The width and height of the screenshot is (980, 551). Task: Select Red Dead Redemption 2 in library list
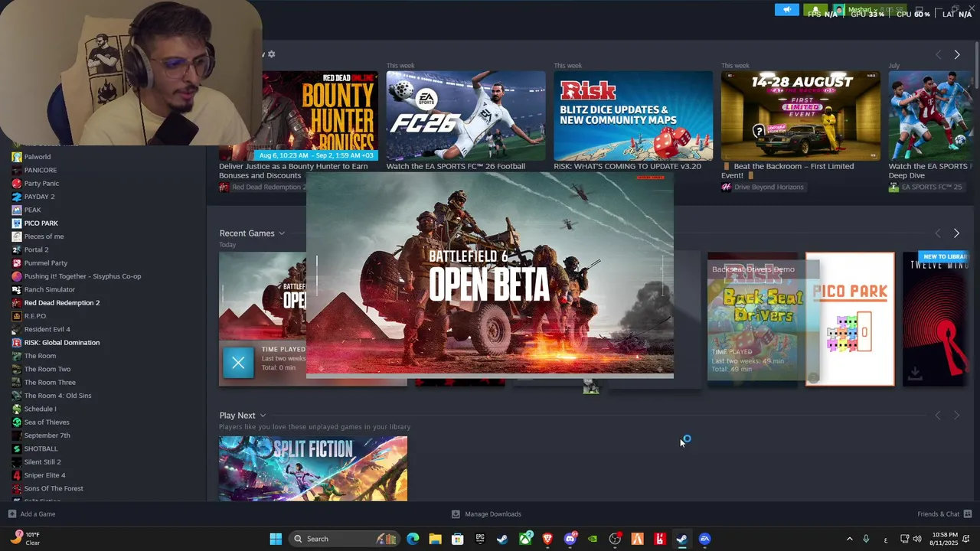(x=62, y=303)
